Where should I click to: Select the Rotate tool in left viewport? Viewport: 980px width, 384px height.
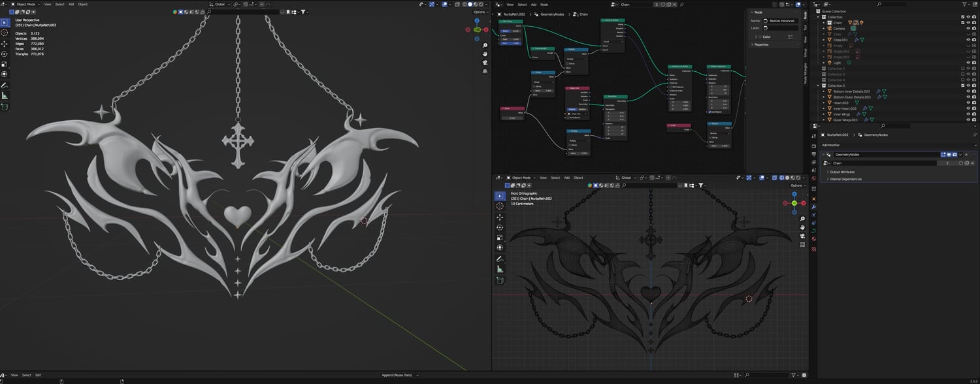[x=4, y=54]
